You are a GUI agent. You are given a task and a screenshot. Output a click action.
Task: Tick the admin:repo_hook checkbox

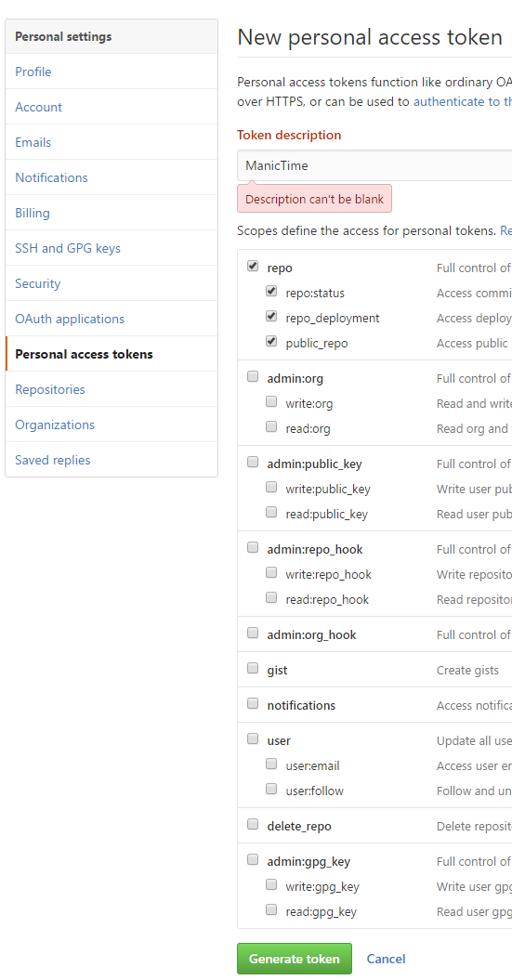(x=253, y=547)
